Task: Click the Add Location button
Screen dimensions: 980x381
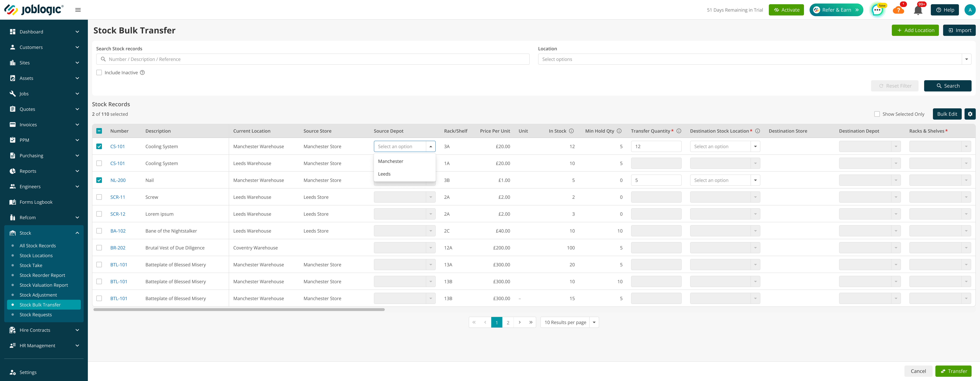Action: [x=915, y=30]
